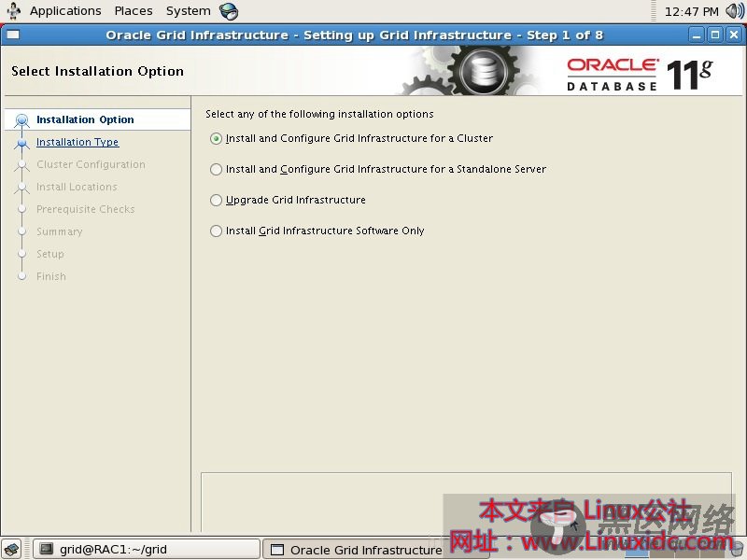This screenshot has width=747, height=560.
Task: Click the Install Locations step label
Action: 77,187
